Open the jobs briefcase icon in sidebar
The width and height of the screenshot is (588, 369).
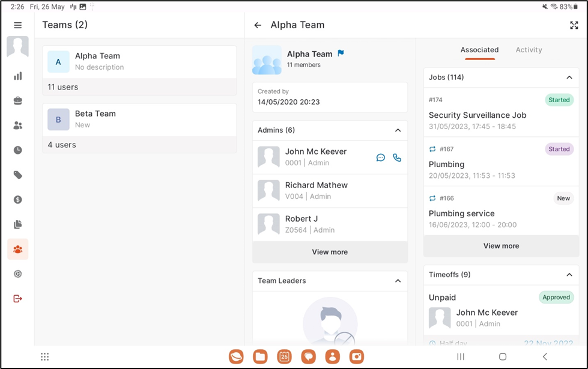click(18, 101)
